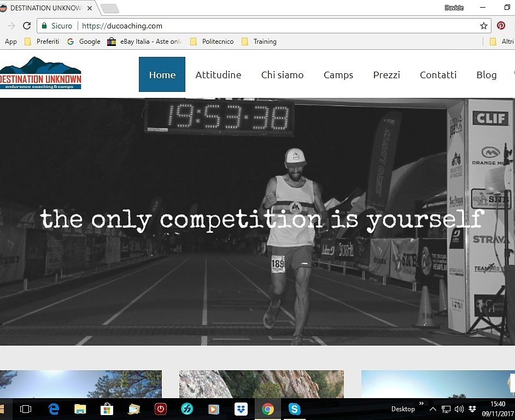
Task: Go to the Home menu item
Action: click(162, 74)
